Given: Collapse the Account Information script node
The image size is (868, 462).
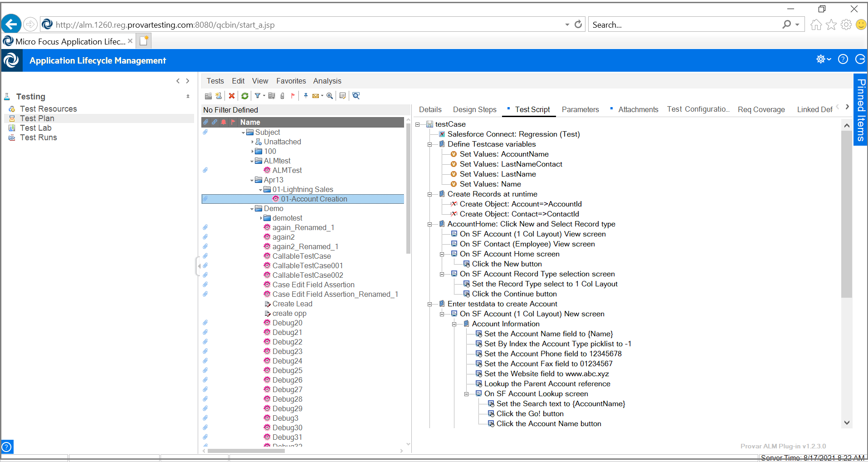Looking at the screenshot, I should coord(454,324).
